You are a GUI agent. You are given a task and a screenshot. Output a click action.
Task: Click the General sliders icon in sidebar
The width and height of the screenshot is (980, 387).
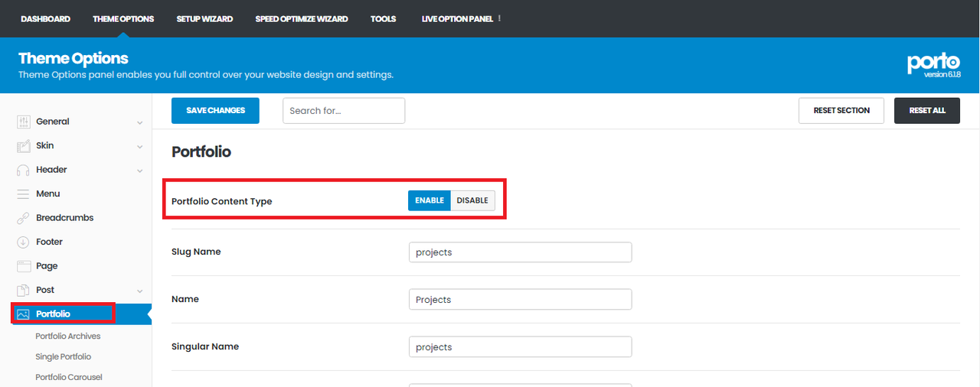pyautogui.click(x=23, y=122)
